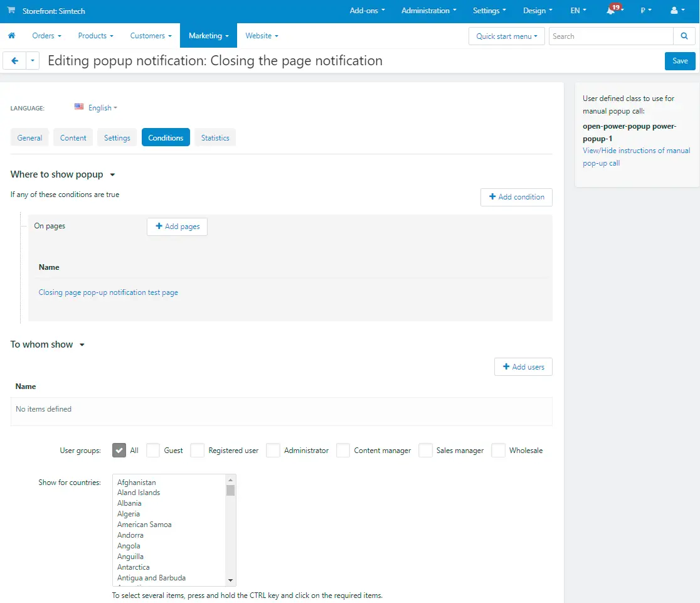Screen dimensions: 700x603
Task: Open the notifications bell icon
Action: (x=610, y=11)
